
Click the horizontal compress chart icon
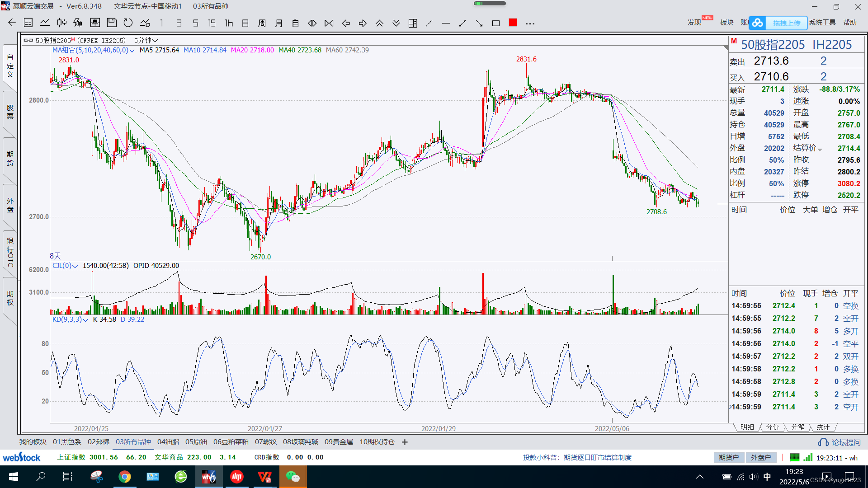point(329,23)
